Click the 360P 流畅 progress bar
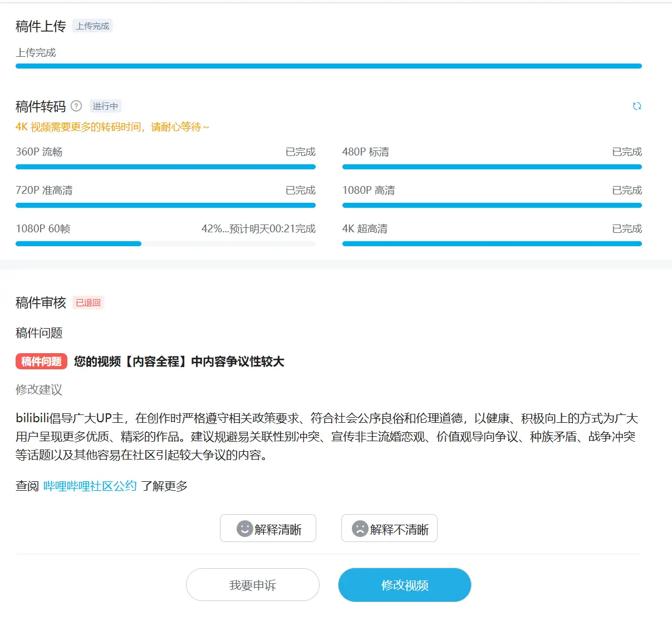The width and height of the screenshot is (672, 620). 165,167
